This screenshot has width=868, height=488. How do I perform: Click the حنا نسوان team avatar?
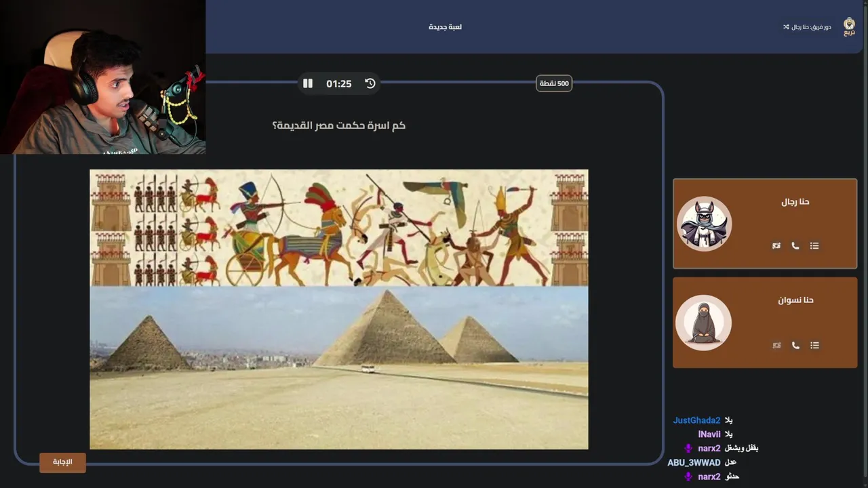(704, 323)
